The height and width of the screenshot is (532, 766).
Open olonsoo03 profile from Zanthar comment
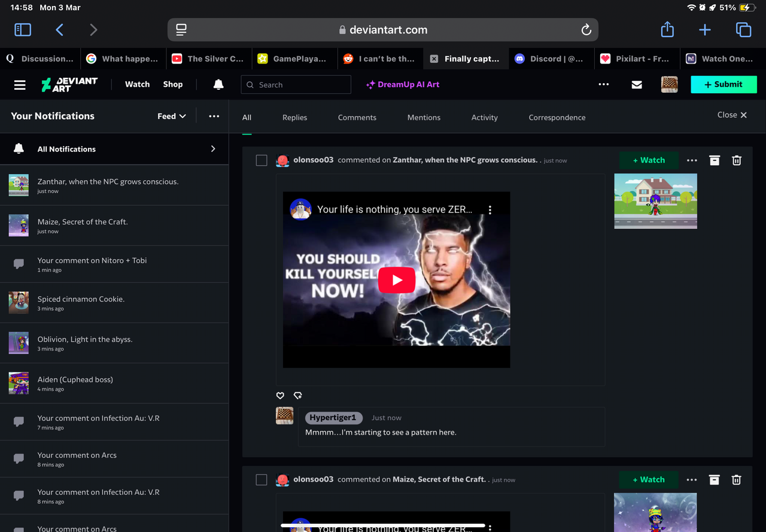(314, 160)
